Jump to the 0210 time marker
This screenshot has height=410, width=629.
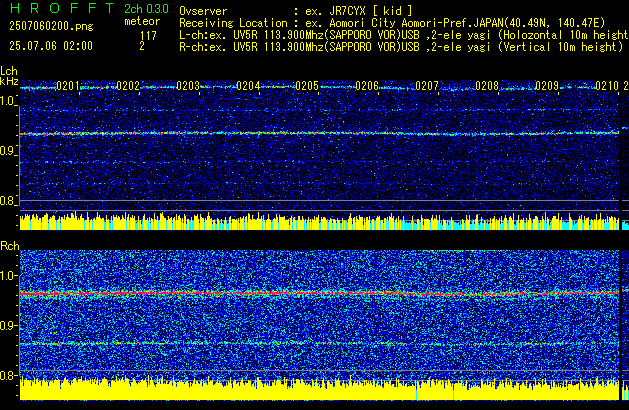click(x=607, y=86)
